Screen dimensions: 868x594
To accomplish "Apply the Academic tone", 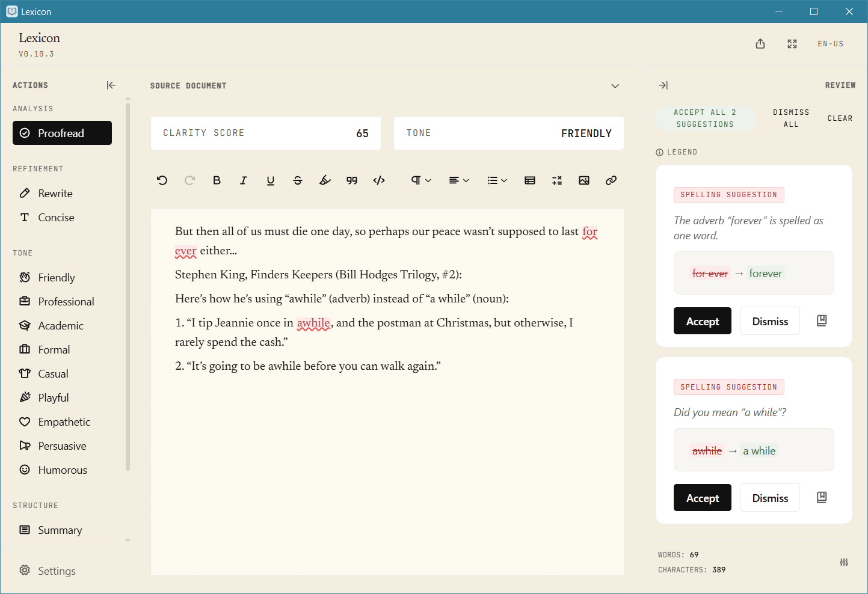I will (x=62, y=325).
